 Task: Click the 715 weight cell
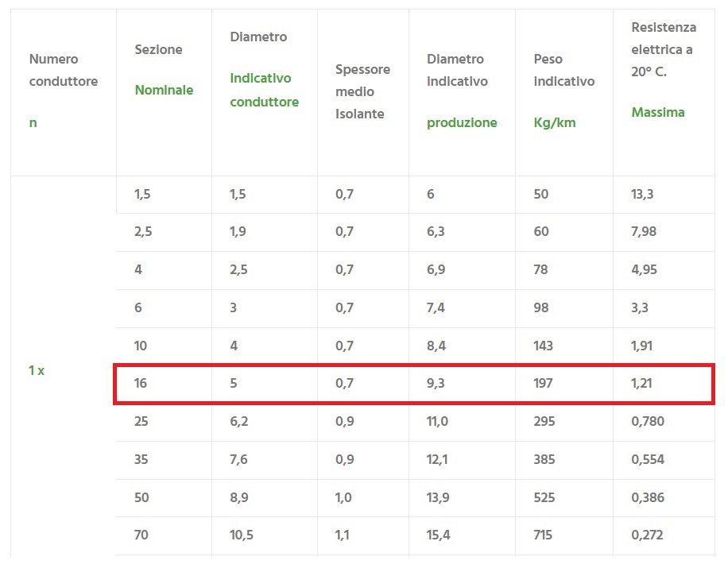point(543,535)
